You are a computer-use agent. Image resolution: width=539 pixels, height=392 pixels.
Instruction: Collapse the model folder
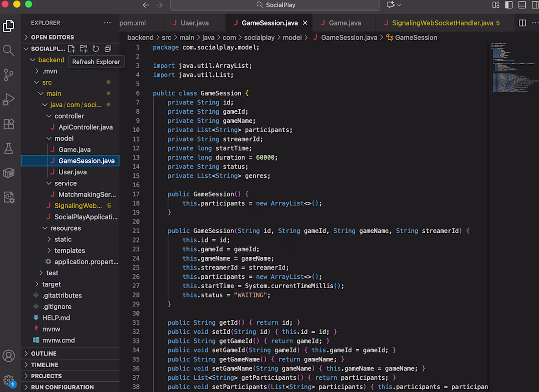click(x=49, y=139)
